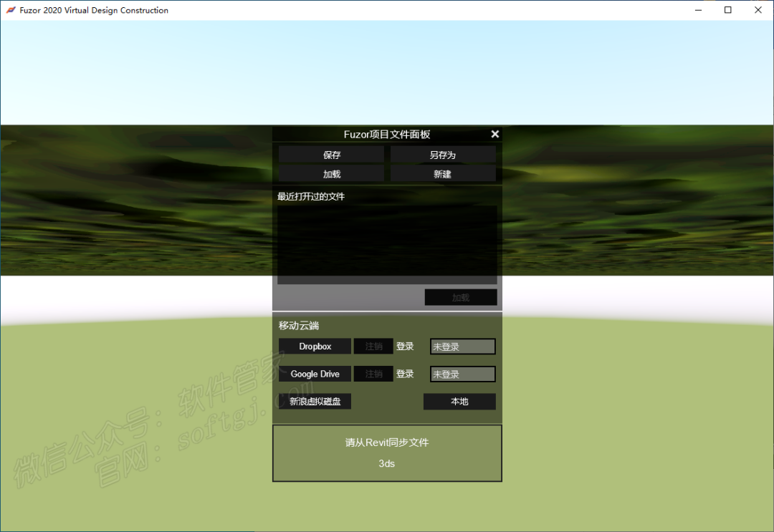Select the Google Drive button
This screenshot has height=532, width=774.
tap(315, 374)
